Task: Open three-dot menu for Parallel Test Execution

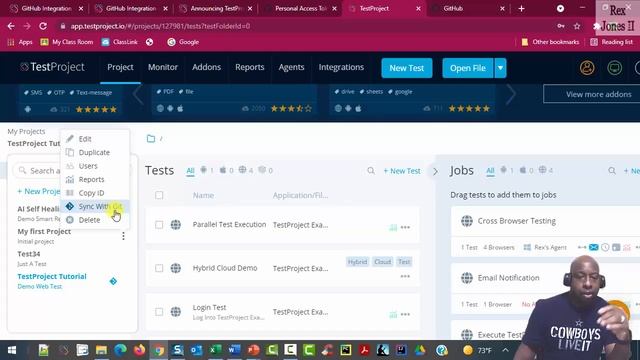Action: tap(405, 227)
